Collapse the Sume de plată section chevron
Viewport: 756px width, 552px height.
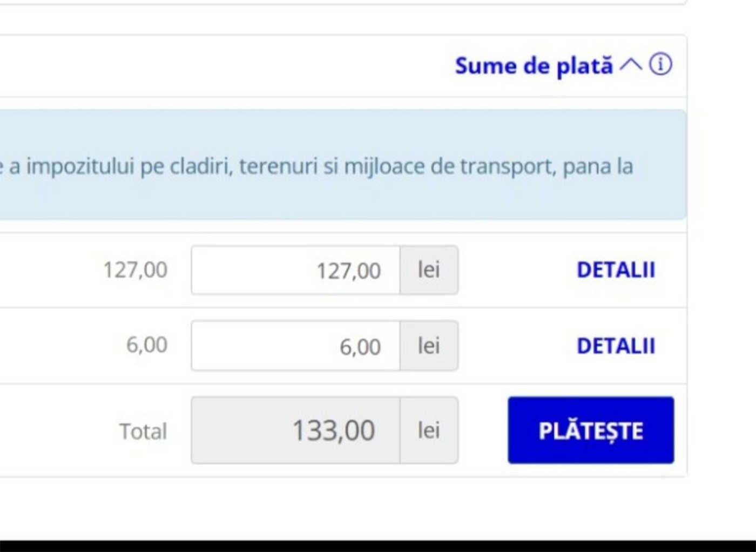click(631, 65)
